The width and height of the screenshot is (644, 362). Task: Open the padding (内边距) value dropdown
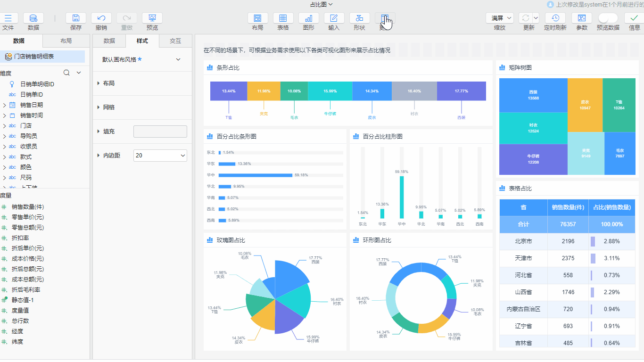point(160,156)
